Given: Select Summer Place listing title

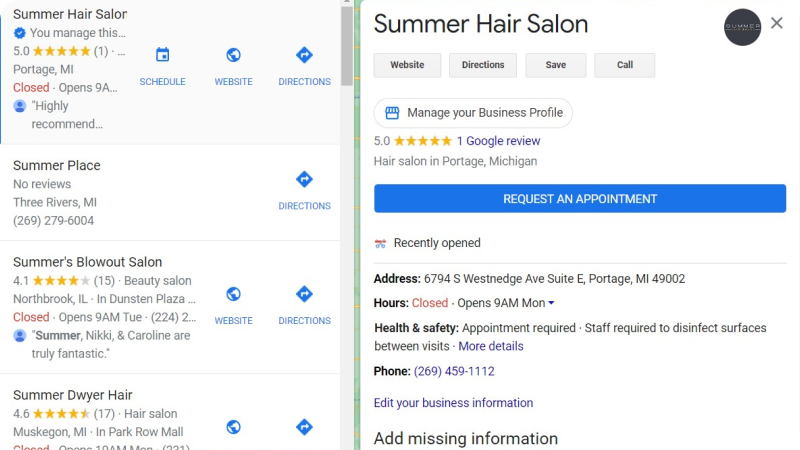Looking at the screenshot, I should point(57,166).
